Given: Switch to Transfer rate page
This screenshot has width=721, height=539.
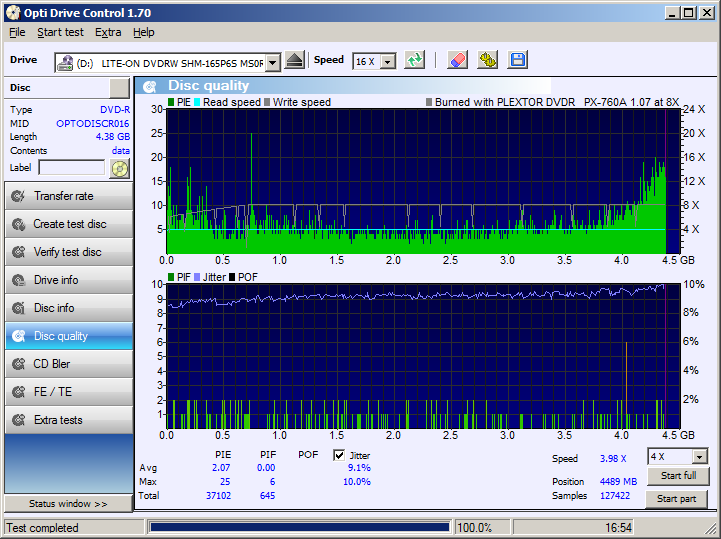Looking at the screenshot, I should tap(69, 196).
